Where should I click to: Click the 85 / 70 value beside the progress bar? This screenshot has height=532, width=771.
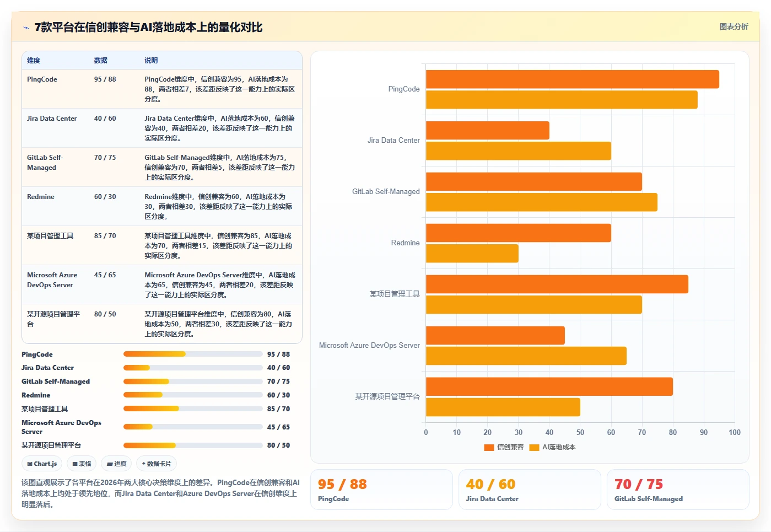click(x=278, y=409)
